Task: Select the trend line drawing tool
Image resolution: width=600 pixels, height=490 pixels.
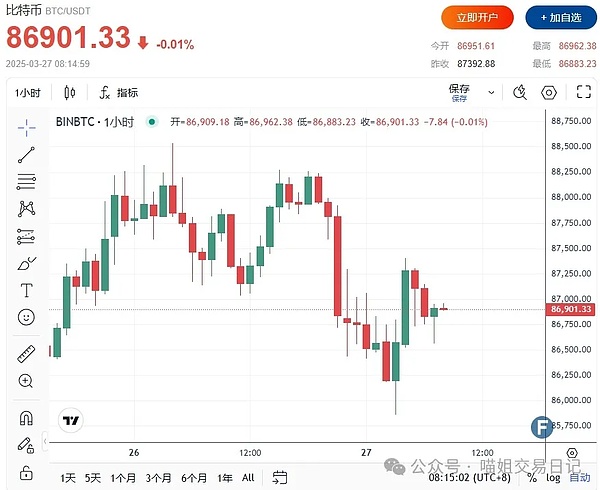Action: [x=26, y=154]
